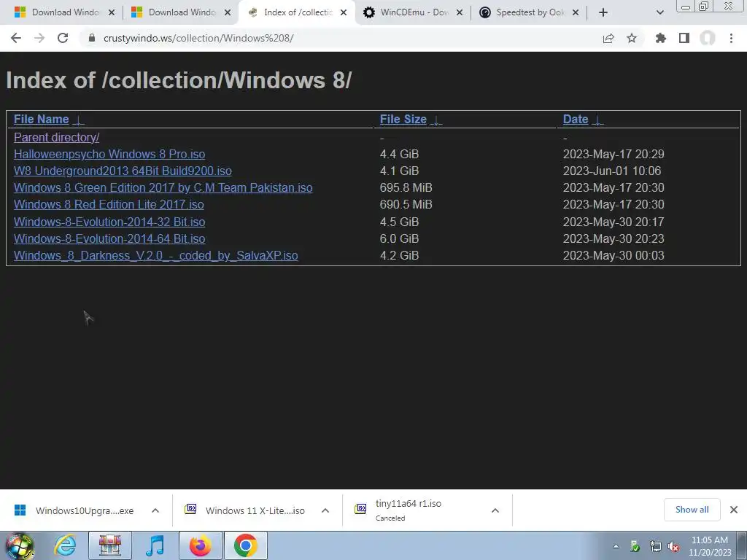Image resolution: width=747 pixels, height=560 pixels.
Task: Open the side panel icon
Action: [684, 38]
